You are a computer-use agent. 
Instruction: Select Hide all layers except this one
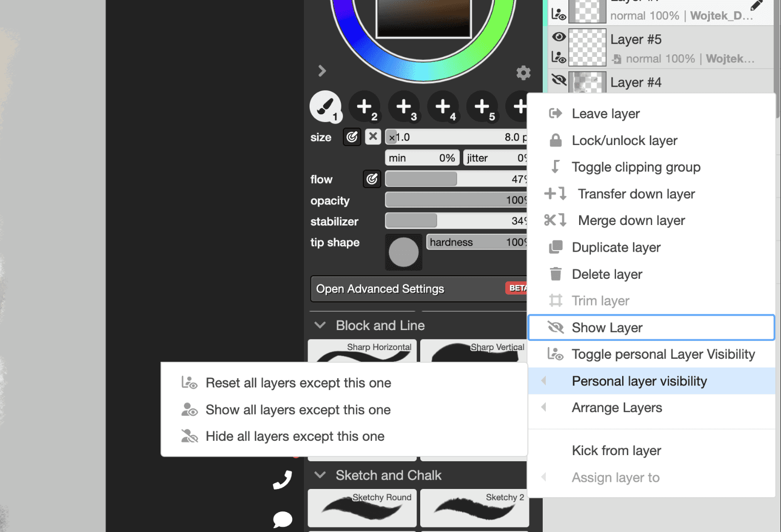click(295, 436)
